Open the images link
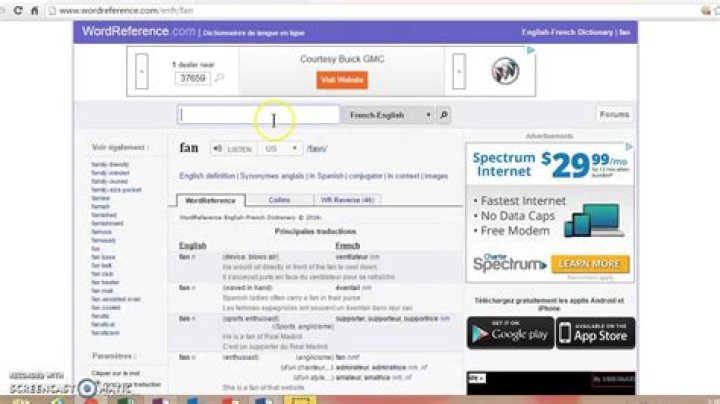Viewport: 720px width, 404px height. tap(436, 176)
